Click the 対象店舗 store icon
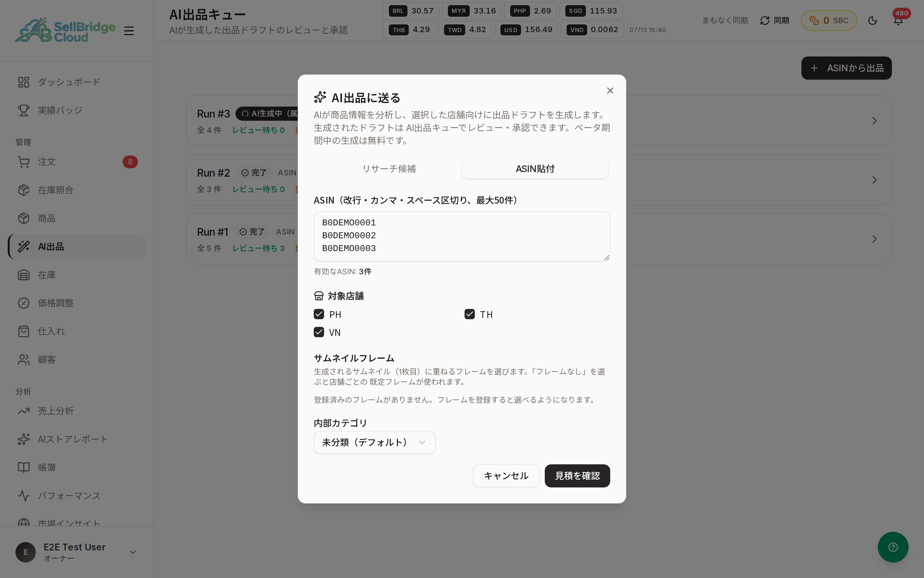Viewport: 924px width, 578px height. coord(319,296)
